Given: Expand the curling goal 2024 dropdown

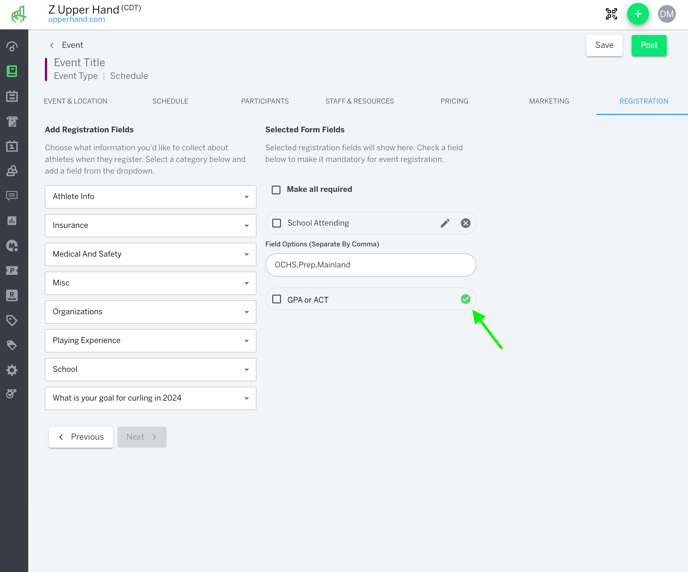Looking at the screenshot, I should click(150, 398).
